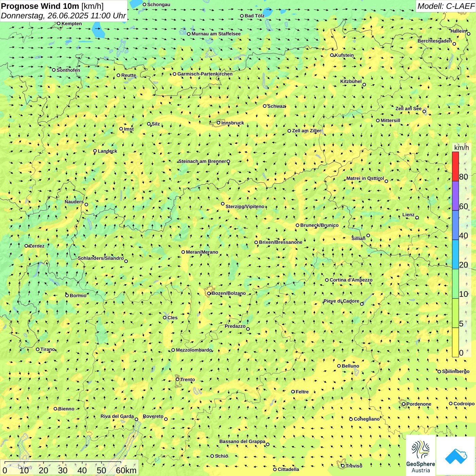Click the blue 40 km/h legend color
Screen dimensions: 476x476
coord(455,225)
